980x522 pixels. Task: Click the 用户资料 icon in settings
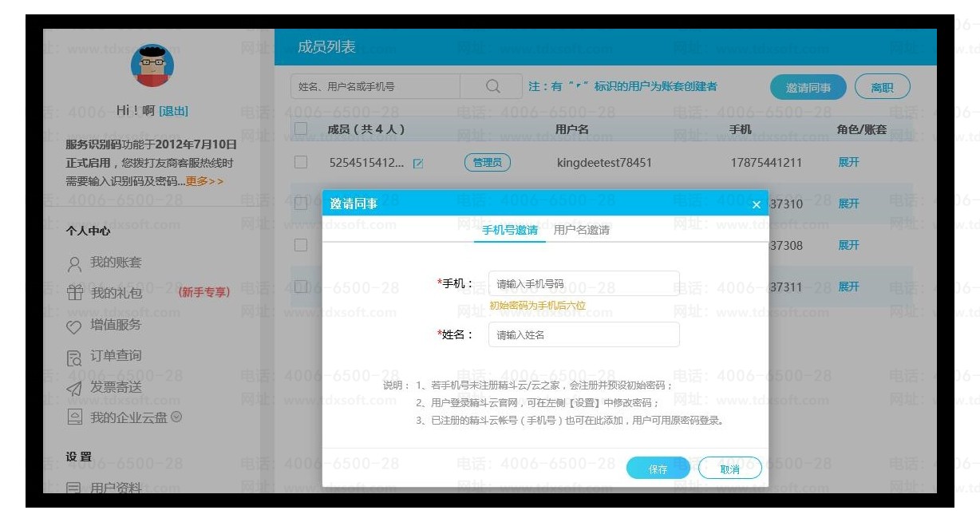(x=74, y=488)
